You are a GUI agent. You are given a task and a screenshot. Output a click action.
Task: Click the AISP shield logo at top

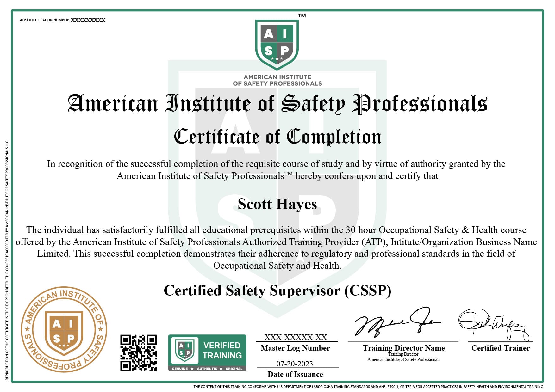[x=277, y=44]
